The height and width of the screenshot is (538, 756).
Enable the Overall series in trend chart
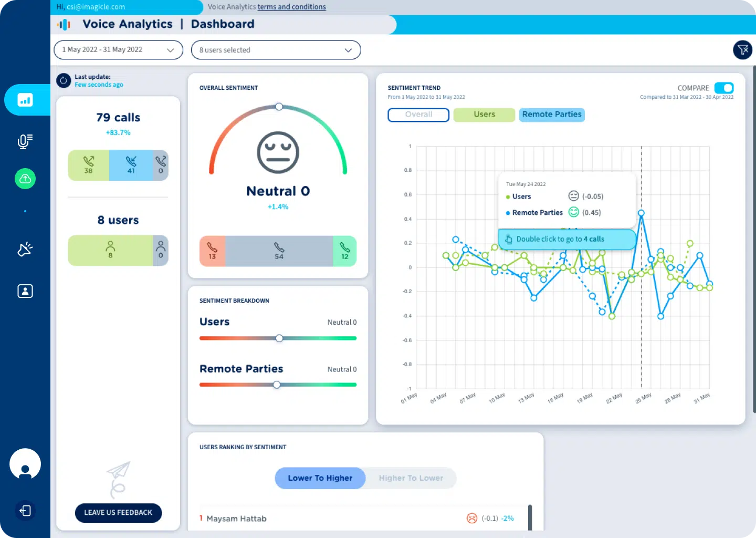418,115
